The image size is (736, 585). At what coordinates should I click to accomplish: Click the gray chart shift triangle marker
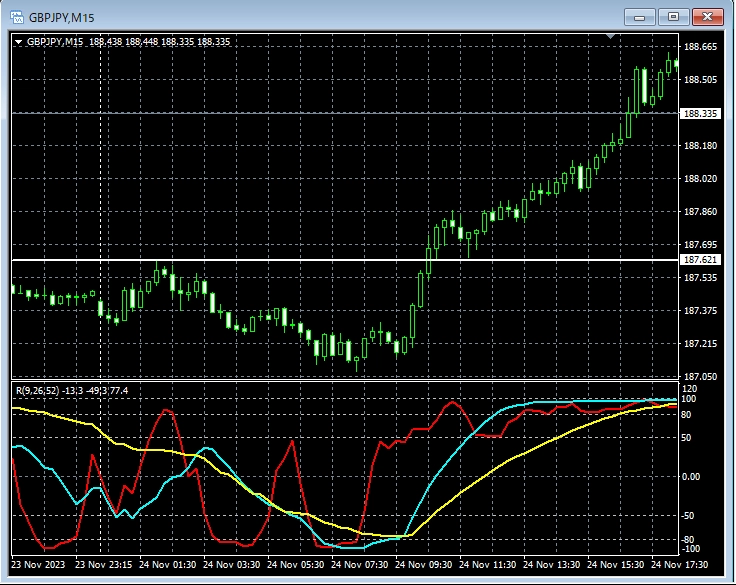click(x=611, y=37)
